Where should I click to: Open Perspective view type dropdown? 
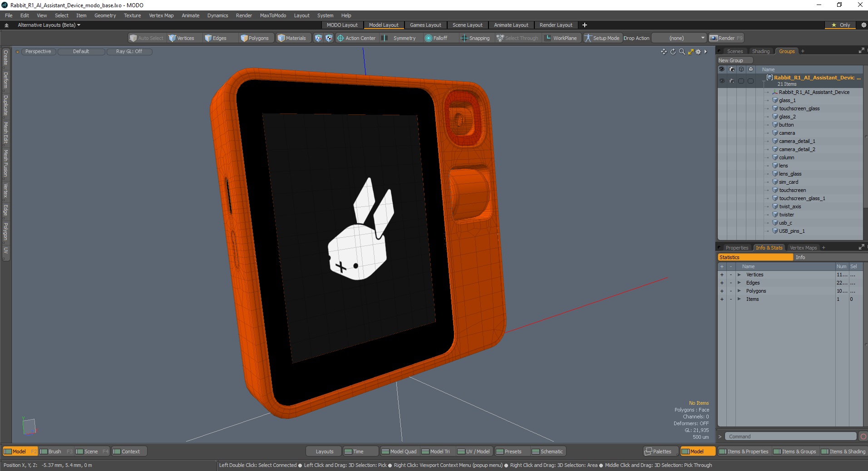(x=38, y=52)
